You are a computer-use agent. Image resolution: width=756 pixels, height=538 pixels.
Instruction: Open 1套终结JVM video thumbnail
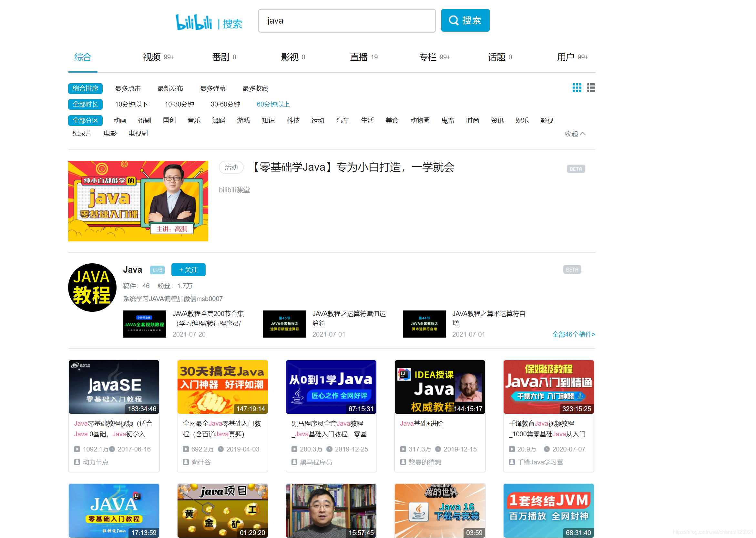coord(549,511)
